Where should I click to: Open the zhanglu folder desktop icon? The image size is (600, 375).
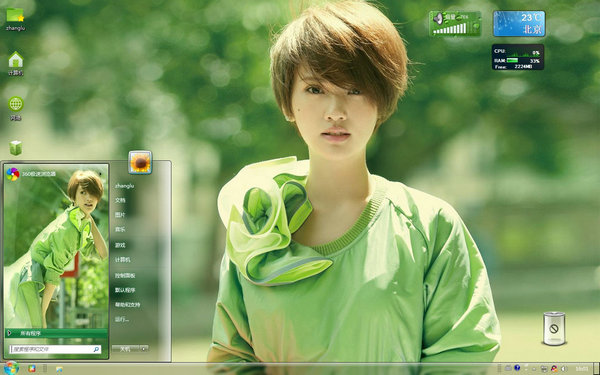[15, 18]
